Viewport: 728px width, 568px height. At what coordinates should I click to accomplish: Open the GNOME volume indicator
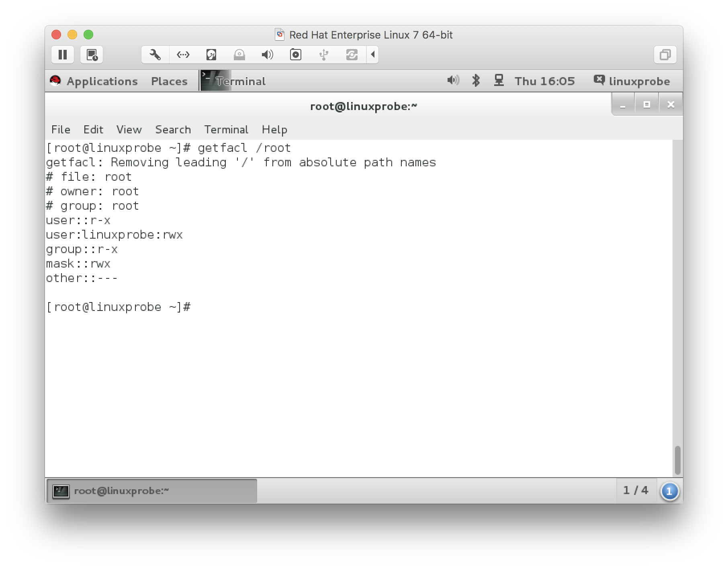point(453,80)
